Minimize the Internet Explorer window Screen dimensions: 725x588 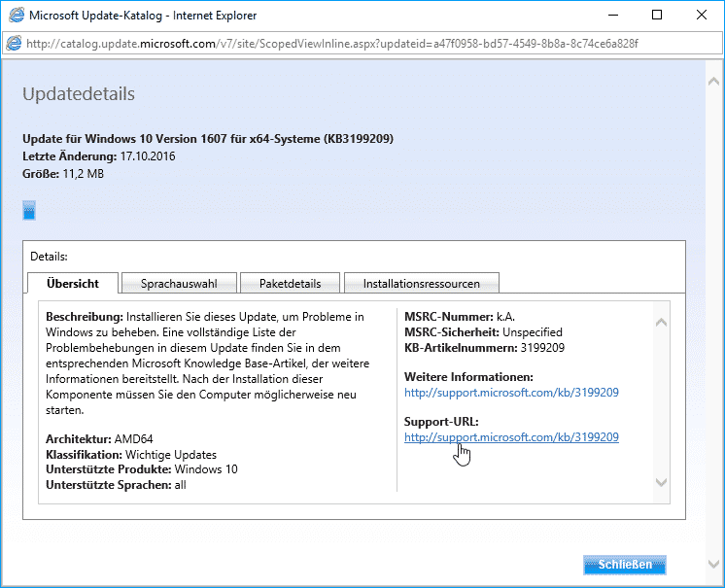pyautogui.click(x=613, y=16)
